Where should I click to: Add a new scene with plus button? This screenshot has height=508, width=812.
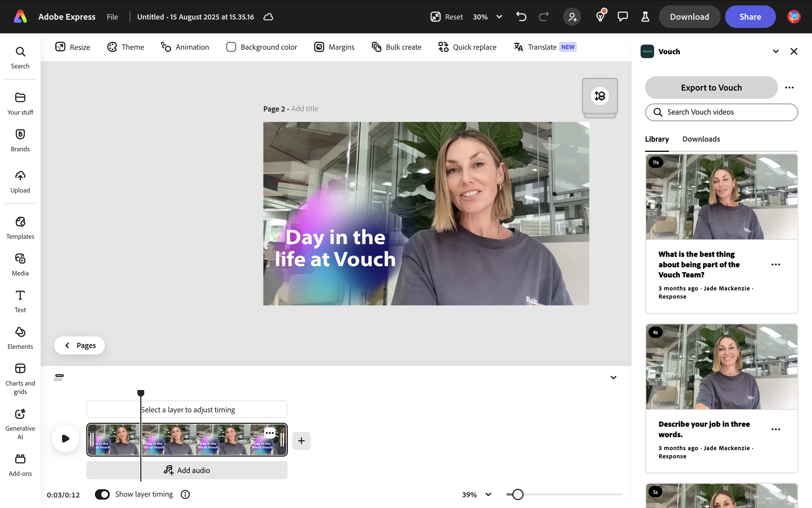[x=301, y=441]
